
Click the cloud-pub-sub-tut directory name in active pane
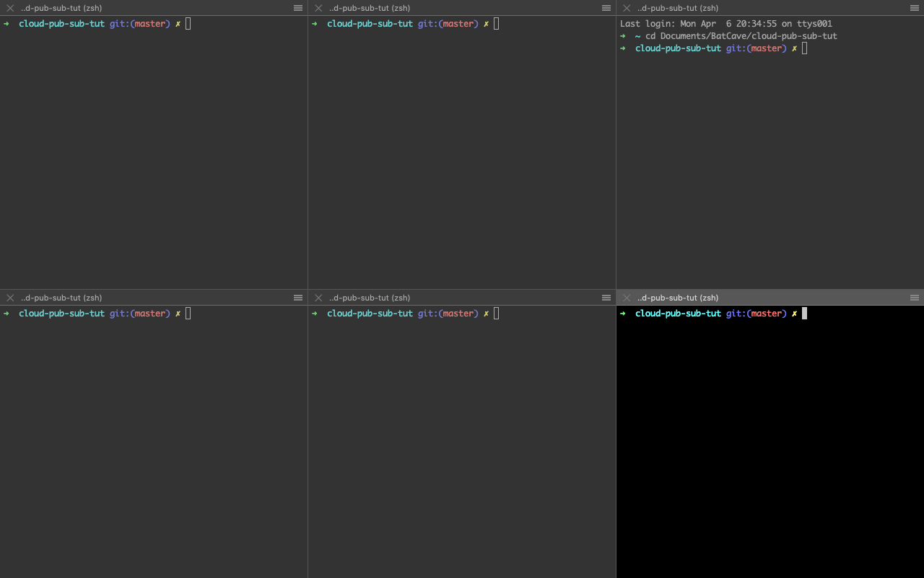point(677,314)
